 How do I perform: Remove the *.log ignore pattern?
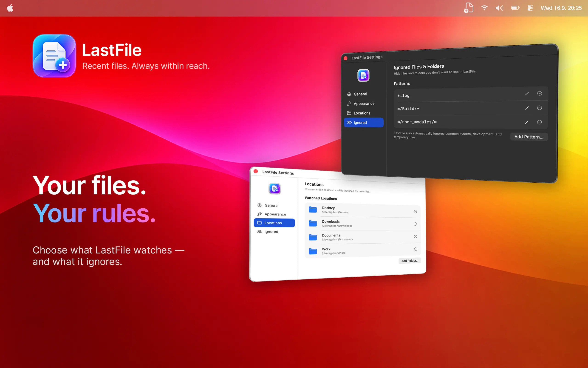(539, 93)
